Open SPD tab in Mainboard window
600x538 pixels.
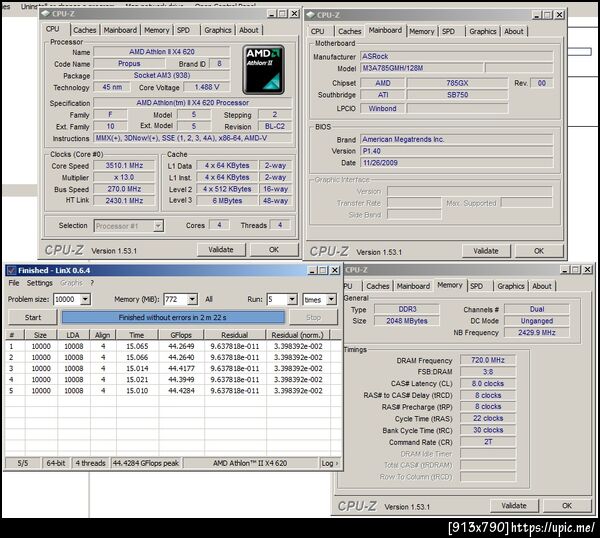[x=448, y=31]
